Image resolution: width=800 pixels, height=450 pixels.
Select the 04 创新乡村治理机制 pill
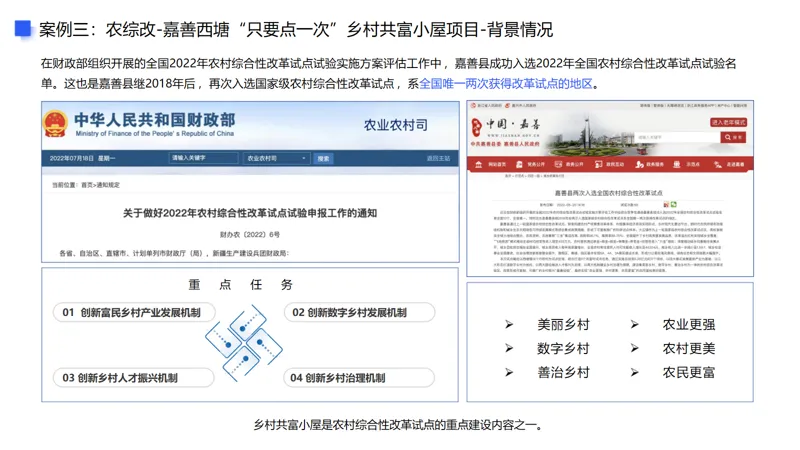[359, 378]
